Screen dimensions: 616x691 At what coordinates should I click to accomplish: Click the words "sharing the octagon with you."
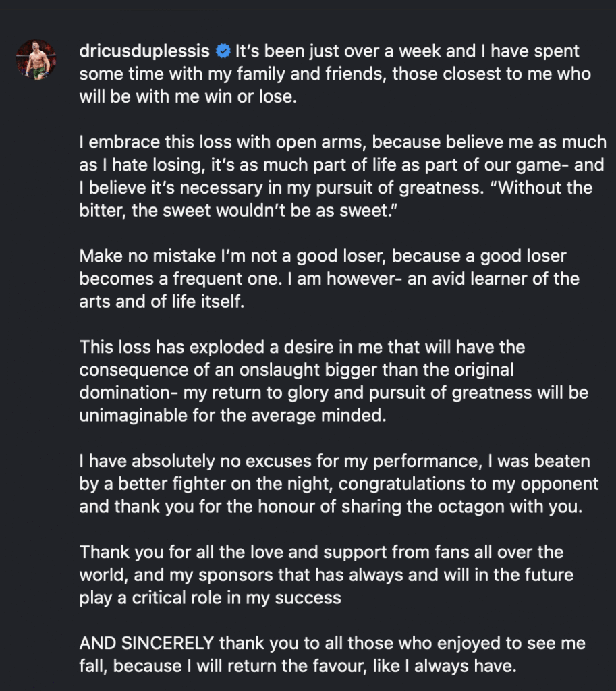coord(461,507)
